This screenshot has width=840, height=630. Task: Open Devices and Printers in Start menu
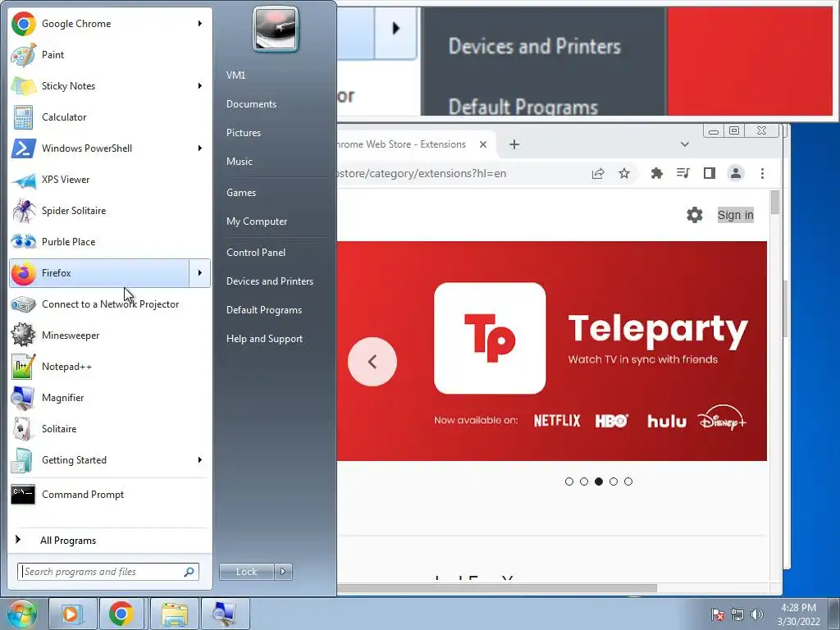(x=269, y=281)
